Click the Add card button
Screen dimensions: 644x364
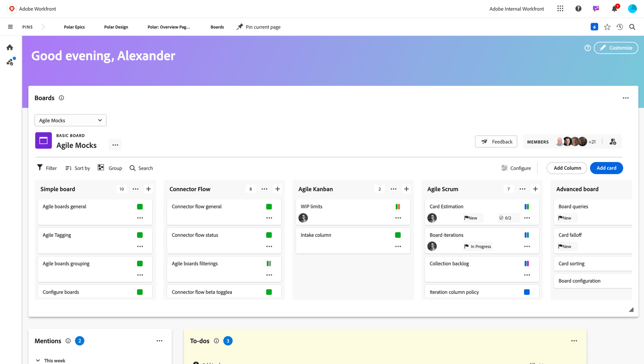606,168
